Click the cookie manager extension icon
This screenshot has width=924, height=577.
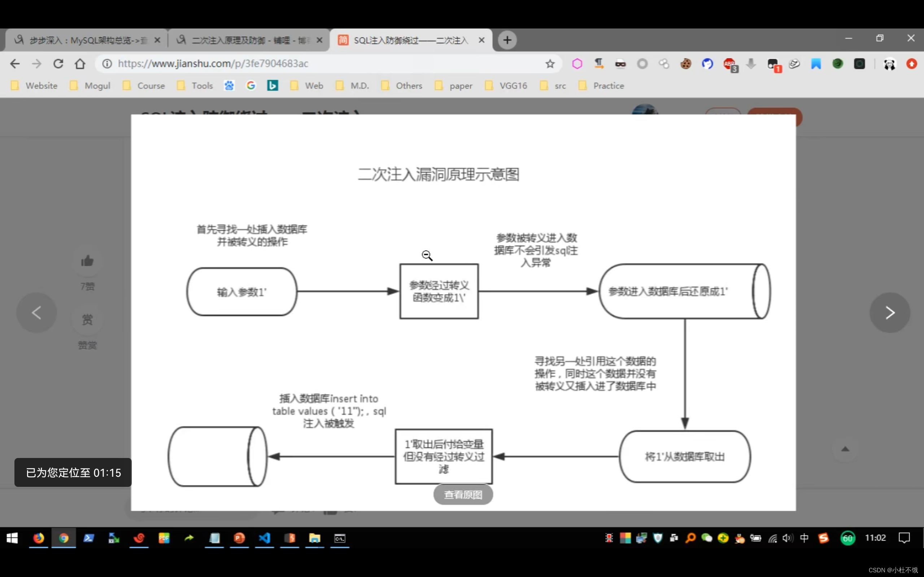pyautogui.click(x=686, y=64)
